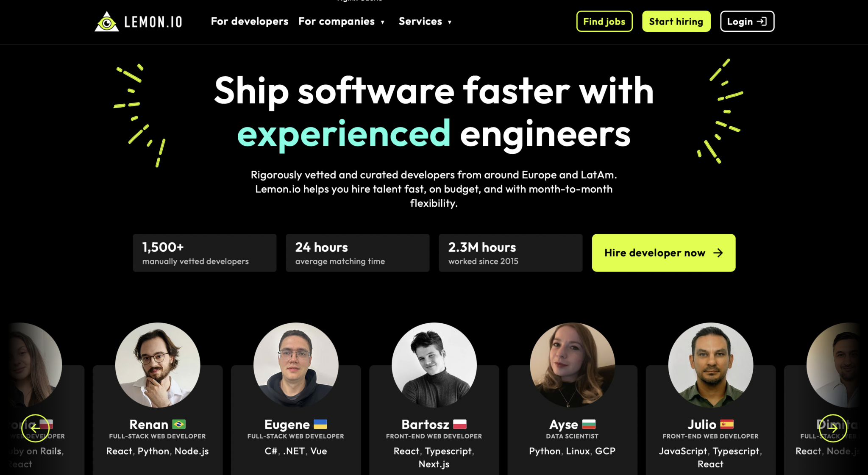
Task: Click the Lemon.io eye pyramid logo
Action: click(107, 21)
